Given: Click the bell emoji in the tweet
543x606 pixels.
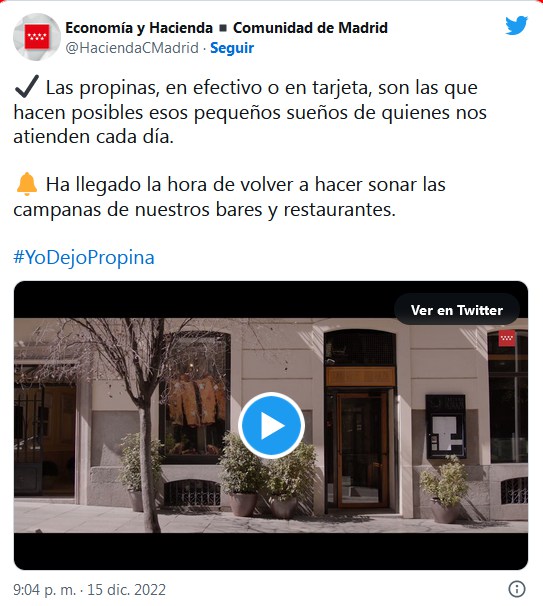Looking at the screenshot, I should (x=27, y=184).
